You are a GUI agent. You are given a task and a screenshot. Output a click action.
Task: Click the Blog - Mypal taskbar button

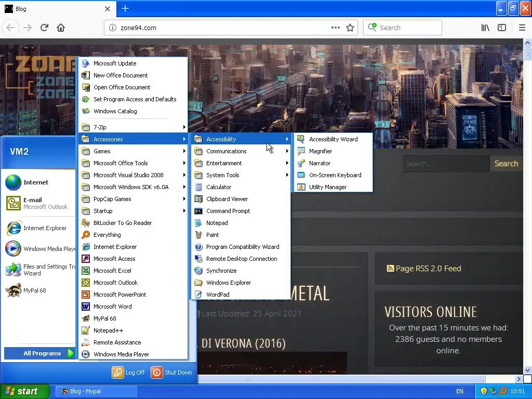point(96,391)
